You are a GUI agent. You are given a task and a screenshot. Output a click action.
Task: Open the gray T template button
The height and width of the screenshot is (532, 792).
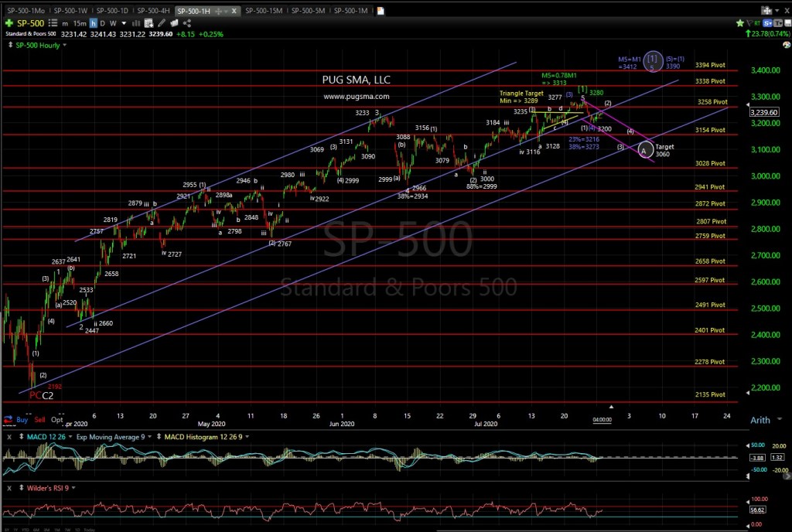pyautogui.click(x=778, y=23)
